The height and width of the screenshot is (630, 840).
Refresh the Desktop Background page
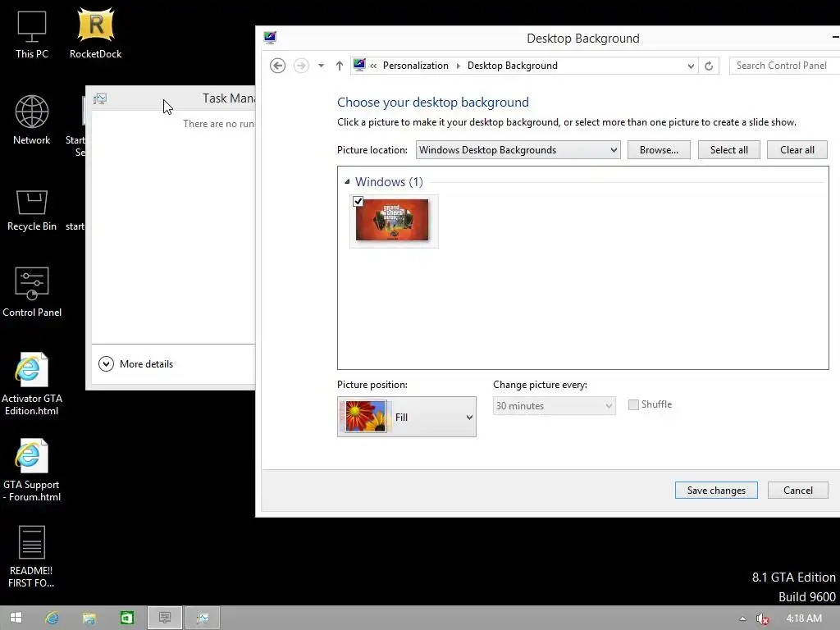coord(709,66)
